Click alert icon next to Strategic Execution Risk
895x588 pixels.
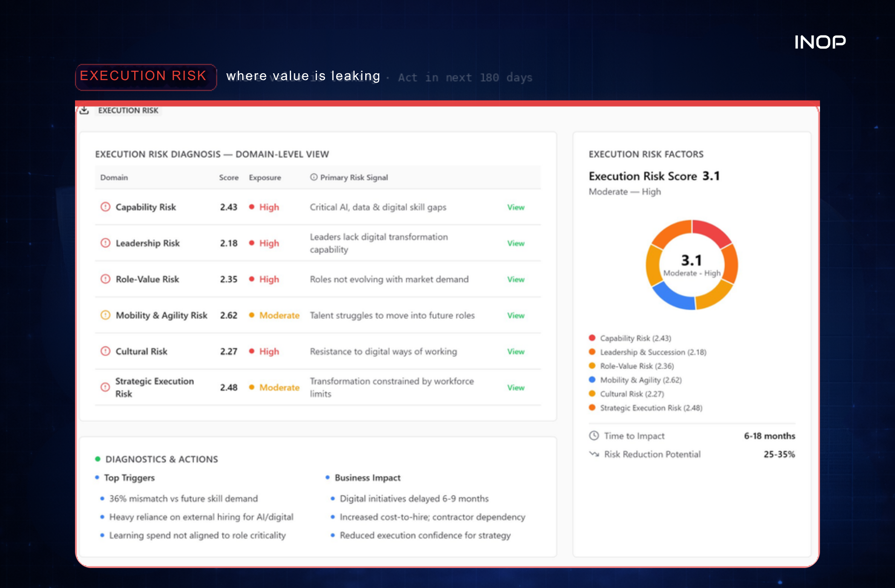pyautogui.click(x=105, y=387)
